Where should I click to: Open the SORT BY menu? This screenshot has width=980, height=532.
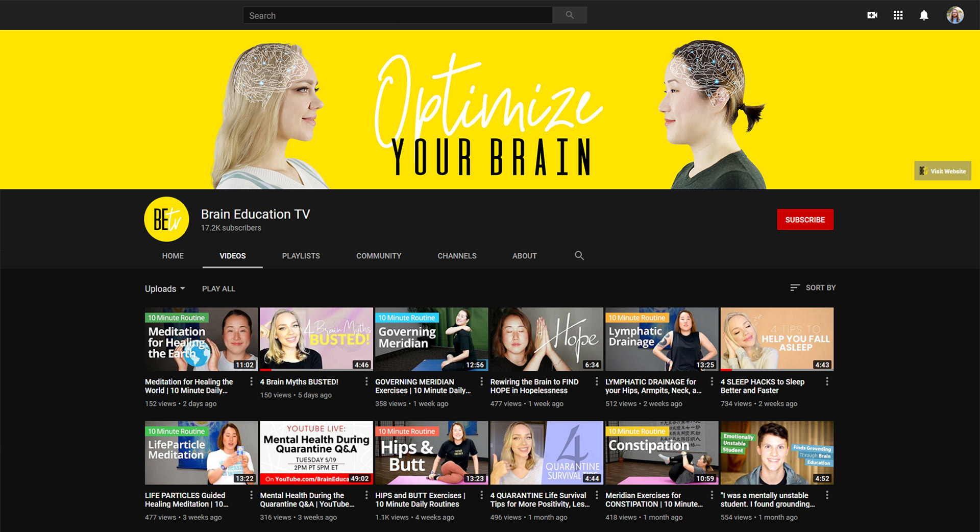(813, 287)
